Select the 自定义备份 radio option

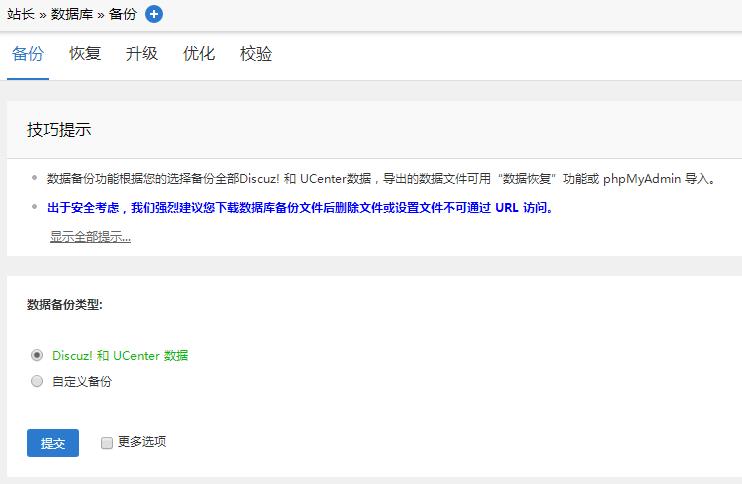[x=37, y=381]
